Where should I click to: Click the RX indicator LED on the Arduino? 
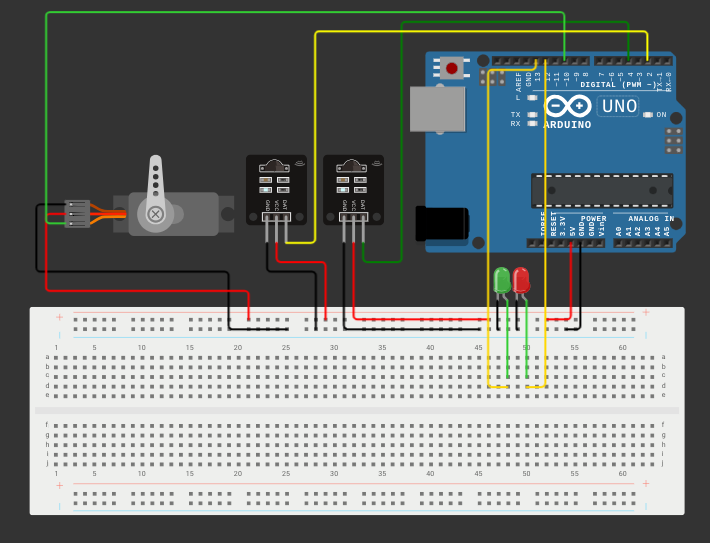[x=532, y=123]
